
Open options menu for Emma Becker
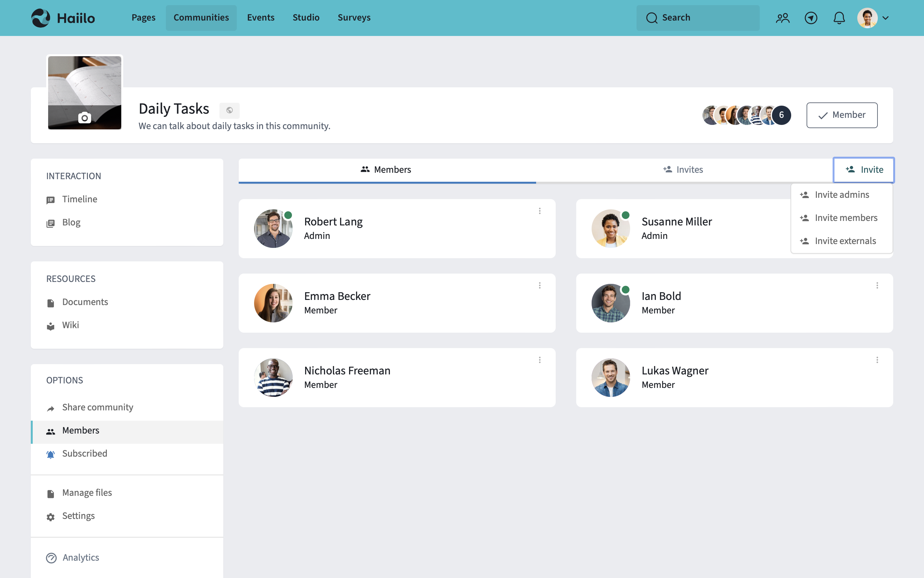(x=540, y=285)
